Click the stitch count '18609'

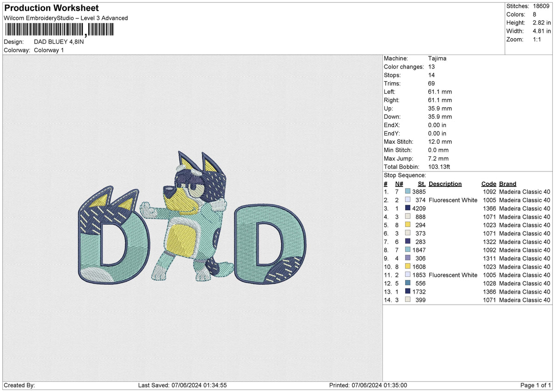[542, 6]
